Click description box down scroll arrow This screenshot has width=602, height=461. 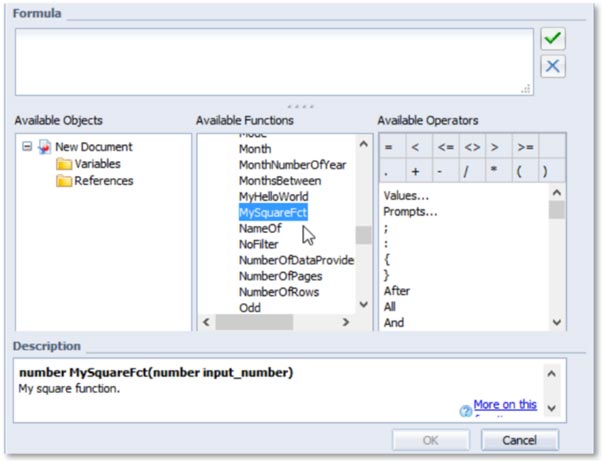click(x=551, y=408)
